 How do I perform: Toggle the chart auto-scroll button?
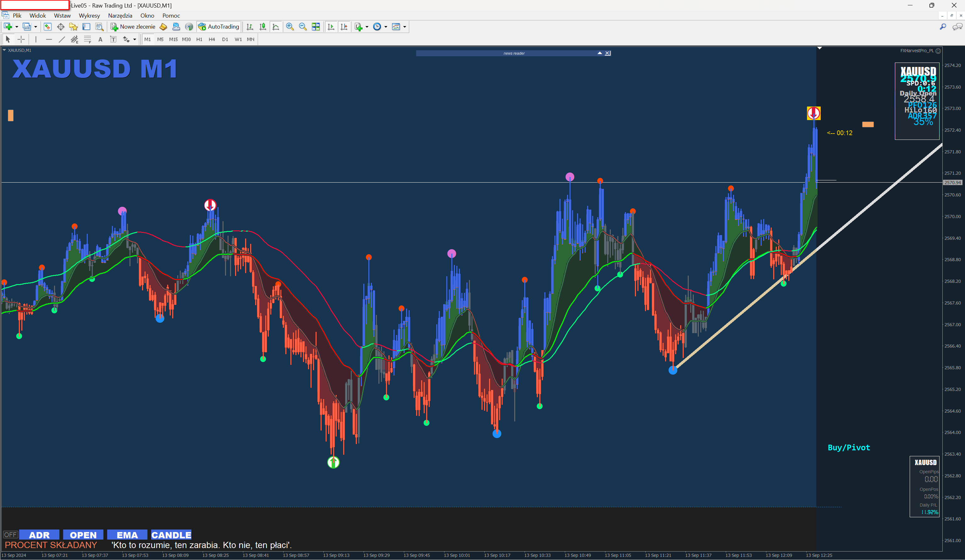tap(331, 27)
